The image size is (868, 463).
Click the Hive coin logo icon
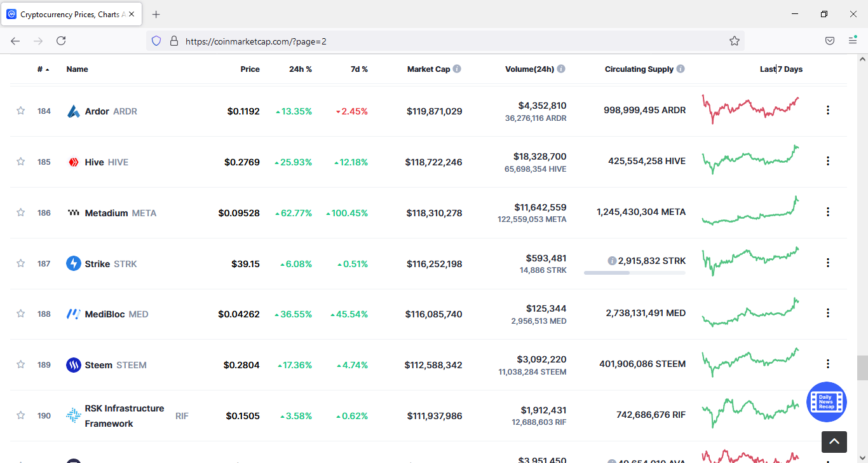point(74,162)
